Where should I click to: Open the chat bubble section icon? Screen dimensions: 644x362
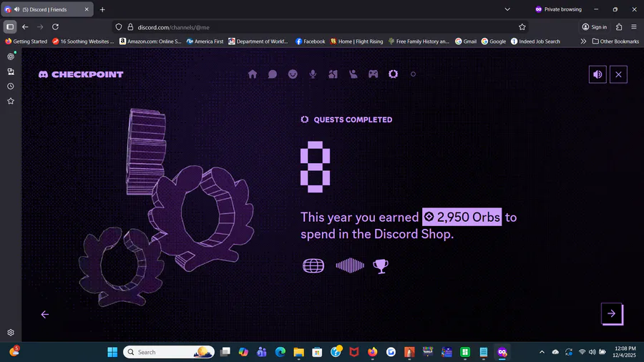click(x=273, y=74)
